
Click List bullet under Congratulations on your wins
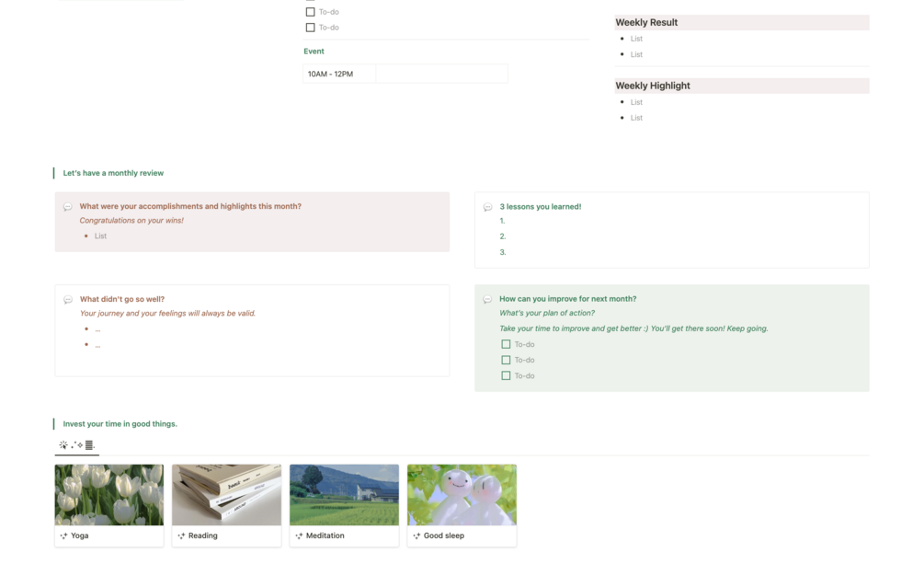101,236
